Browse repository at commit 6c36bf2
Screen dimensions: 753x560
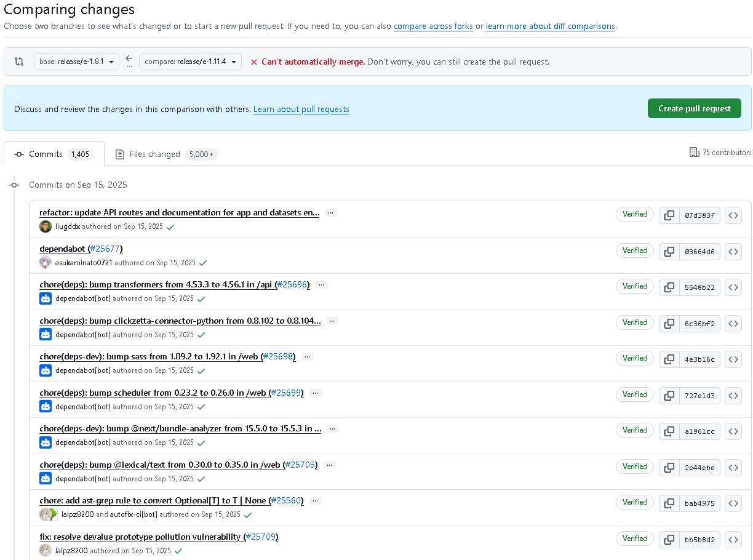click(x=733, y=324)
